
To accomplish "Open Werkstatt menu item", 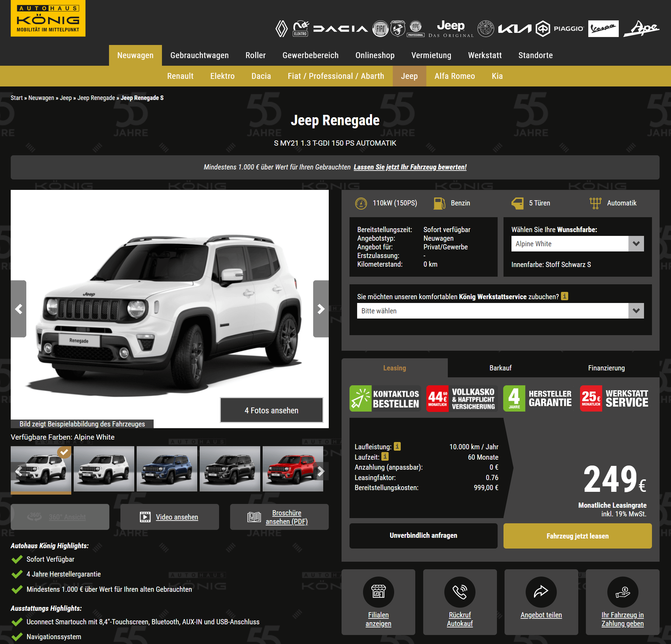I will [x=485, y=55].
